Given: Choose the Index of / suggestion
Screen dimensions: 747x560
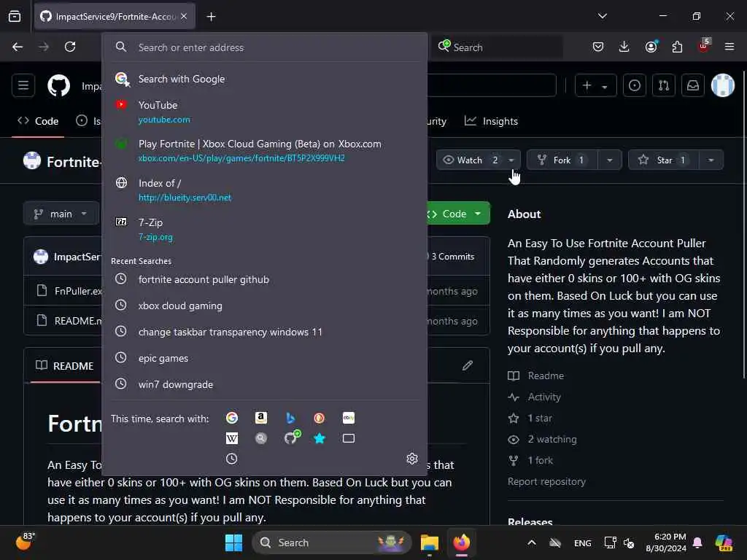Looking at the screenshot, I should pos(265,190).
